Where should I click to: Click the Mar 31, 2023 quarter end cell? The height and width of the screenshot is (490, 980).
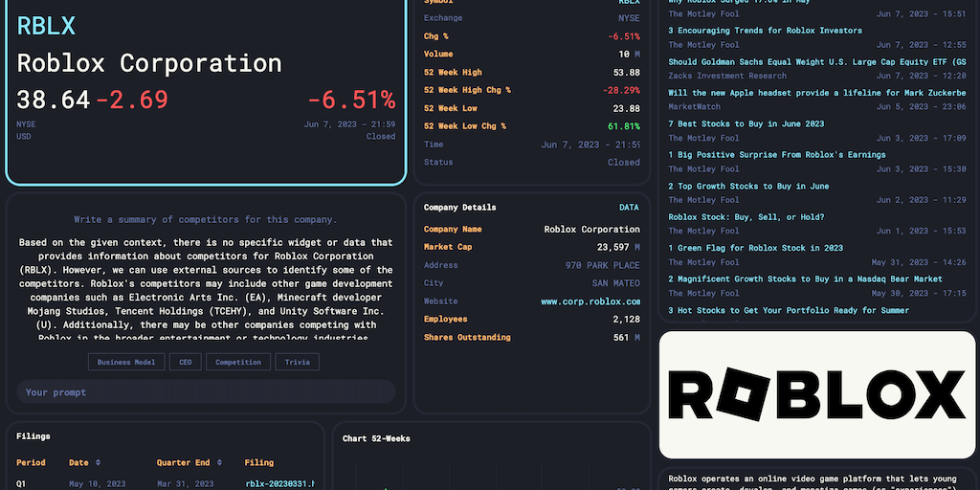185,483
